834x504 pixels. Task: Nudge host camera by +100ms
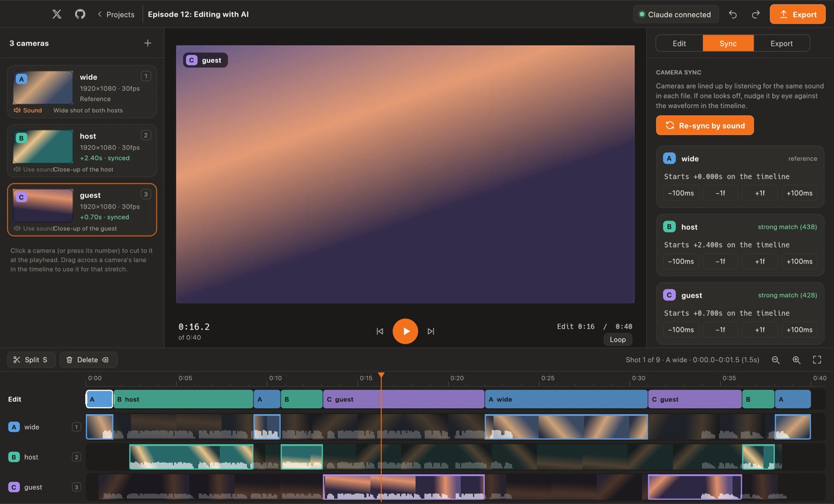click(x=799, y=262)
